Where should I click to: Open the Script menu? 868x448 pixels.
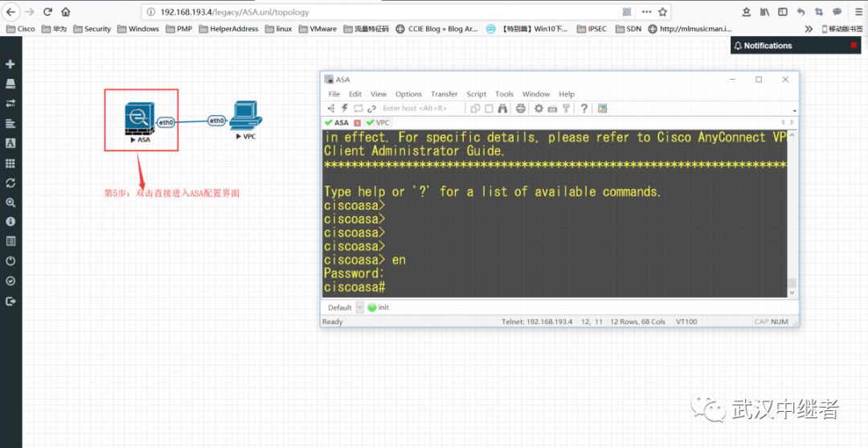tap(476, 94)
